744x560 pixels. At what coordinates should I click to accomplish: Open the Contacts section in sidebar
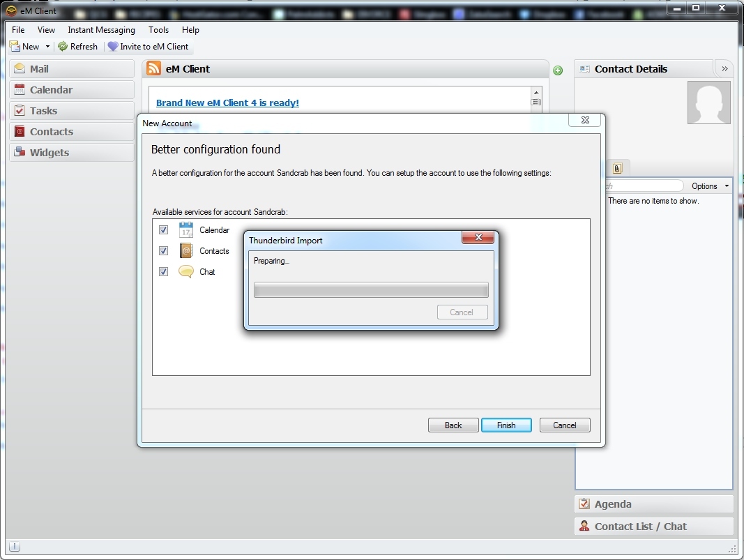tap(72, 132)
